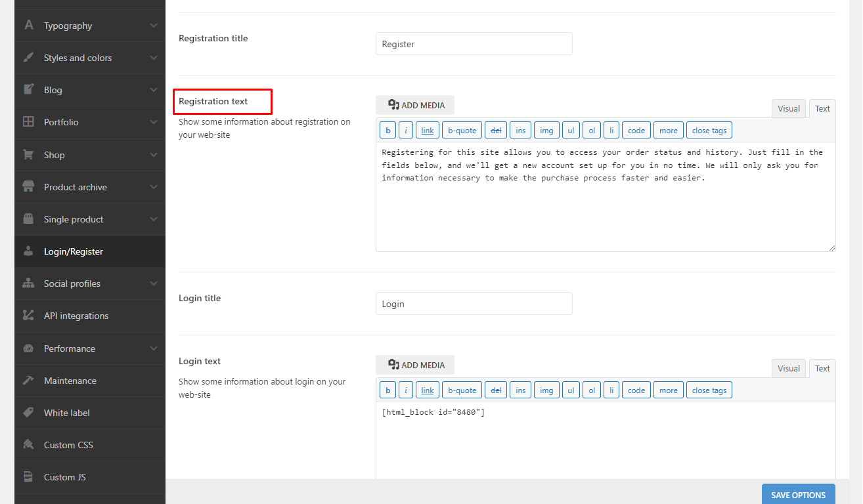Click the Single product bag icon
This screenshot has height=504, width=863.
pyautogui.click(x=28, y=219)
